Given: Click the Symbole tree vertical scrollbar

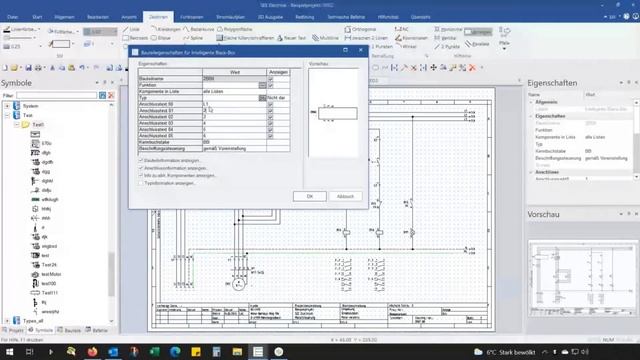Looking at the screenshot, I should 111,274.
